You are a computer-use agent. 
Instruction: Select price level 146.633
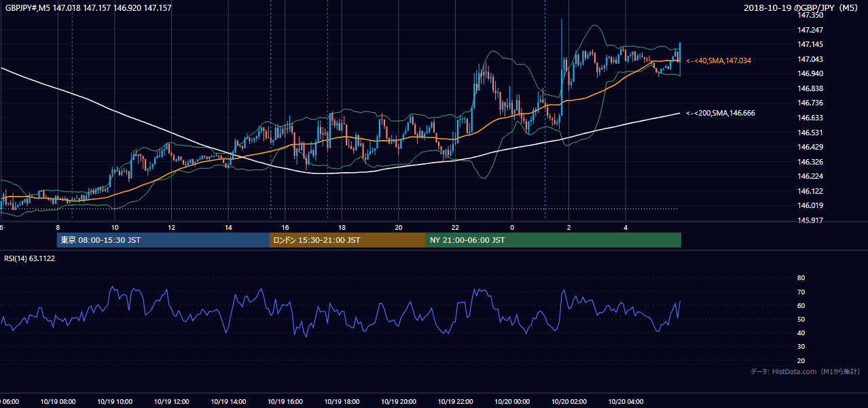coord(812,117)
